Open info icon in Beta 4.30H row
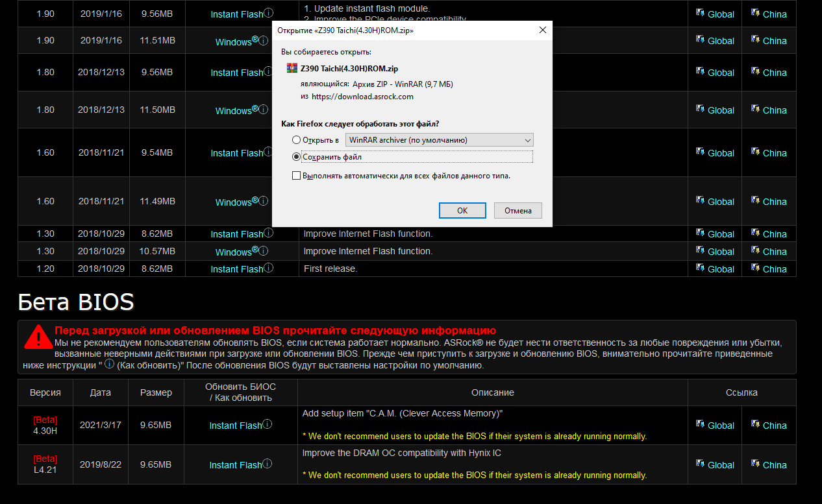 click(268, 424)
